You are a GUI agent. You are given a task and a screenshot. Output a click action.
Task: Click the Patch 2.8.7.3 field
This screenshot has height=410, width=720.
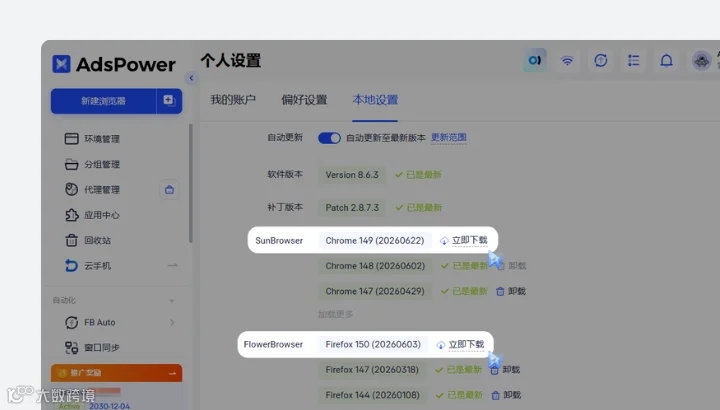coord(352,208)
